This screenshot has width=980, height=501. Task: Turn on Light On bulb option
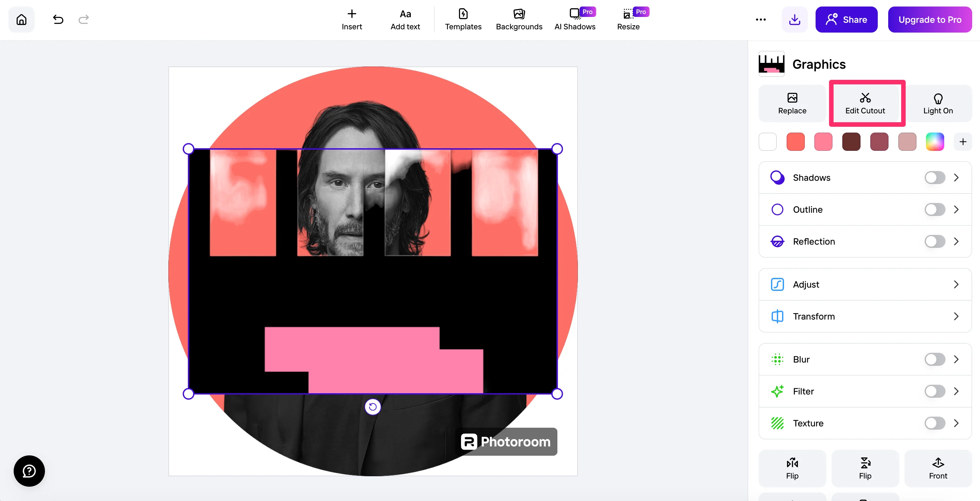(x=938, y=103)
